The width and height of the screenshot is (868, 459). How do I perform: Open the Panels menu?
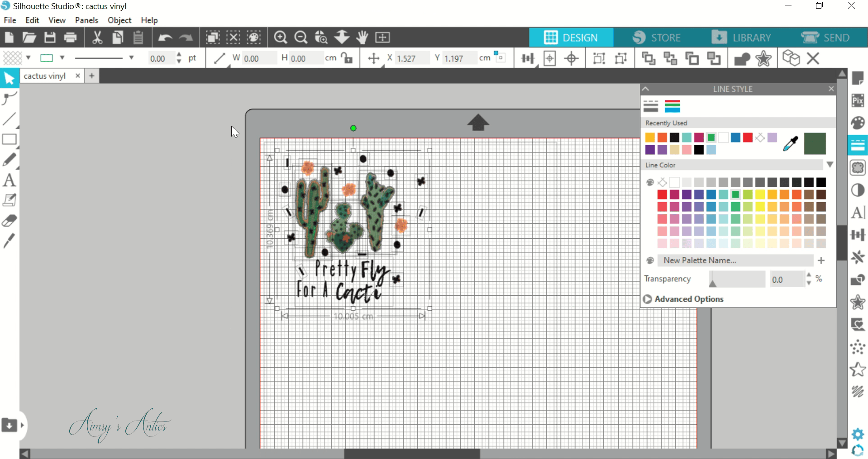coord(86,20)
